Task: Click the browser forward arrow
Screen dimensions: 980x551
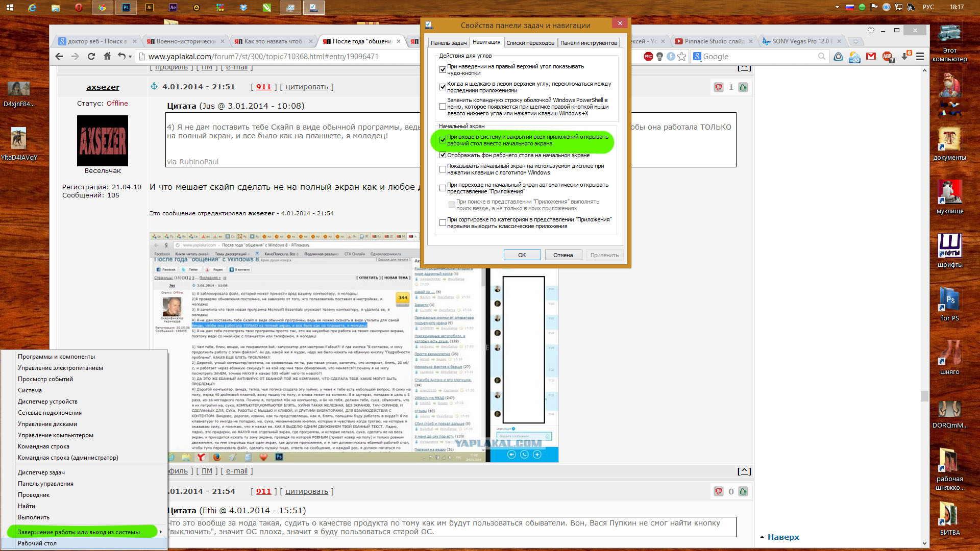Action: [x=75, y=56]
